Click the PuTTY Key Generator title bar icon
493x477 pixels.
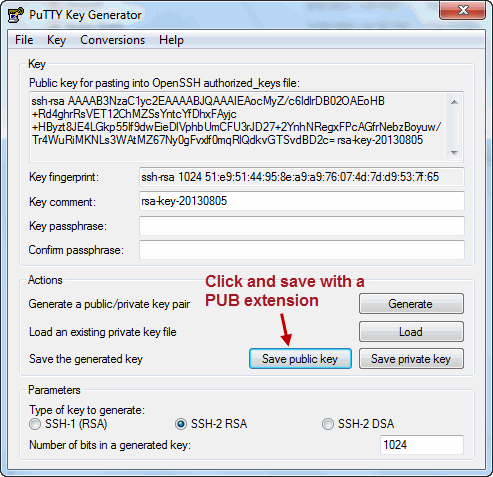(15, 15)
